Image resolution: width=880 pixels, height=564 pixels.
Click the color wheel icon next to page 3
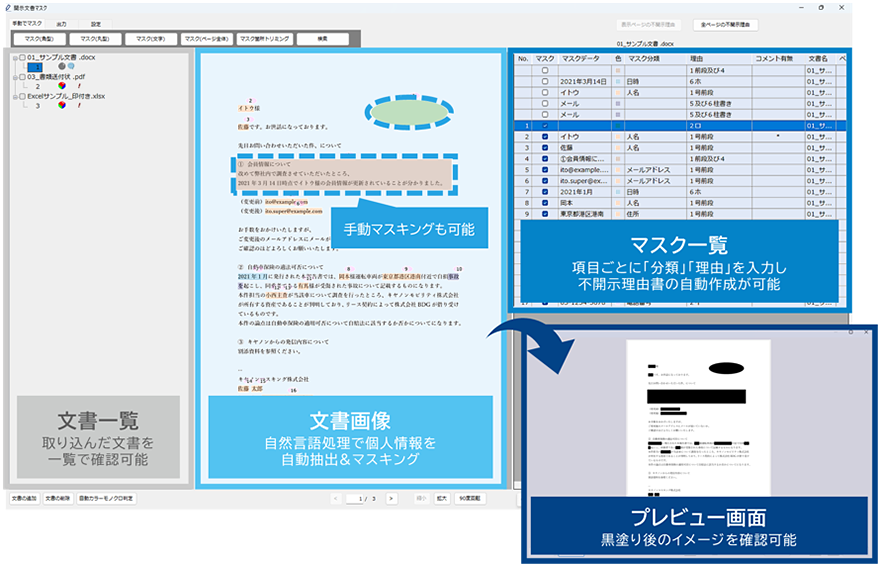(x=61, y=105)
